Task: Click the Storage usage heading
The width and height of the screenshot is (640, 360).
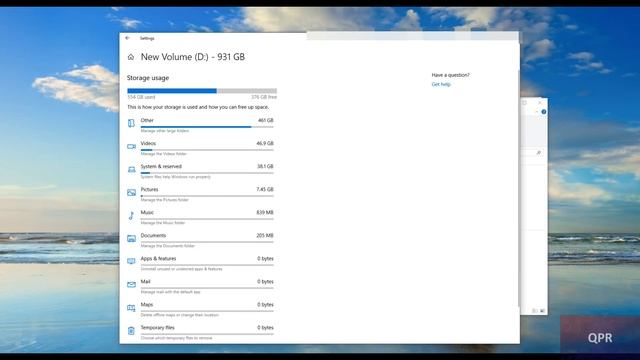Action: (148, 78)
